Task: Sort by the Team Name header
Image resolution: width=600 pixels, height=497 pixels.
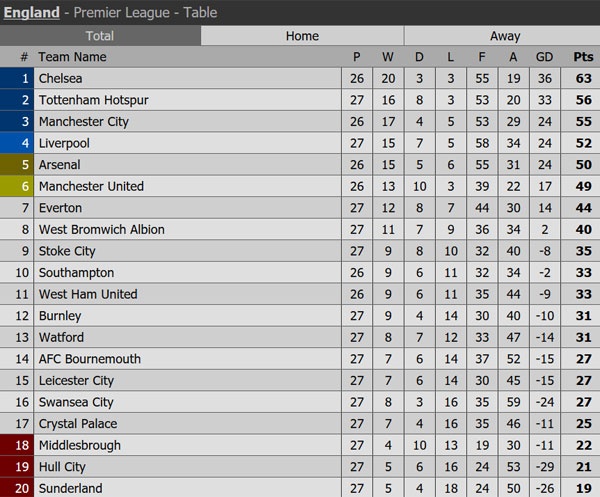Action: [x=72, y=57]
